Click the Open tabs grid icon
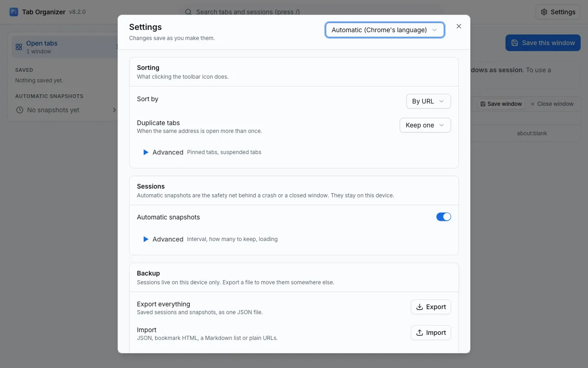Image resolution: width=588 pixels, height=368 pixels. [x=19, y=47]
